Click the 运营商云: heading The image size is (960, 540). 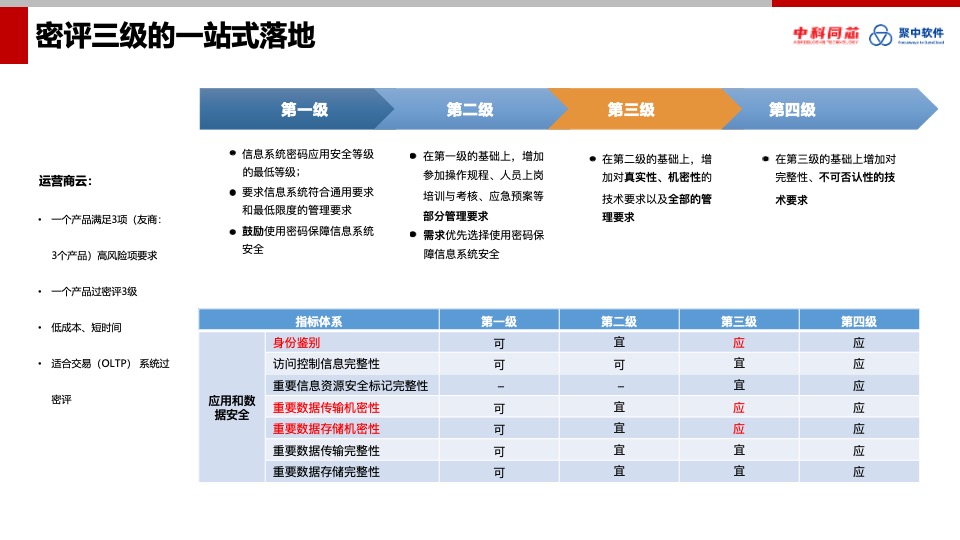click(x=66, y=181)
